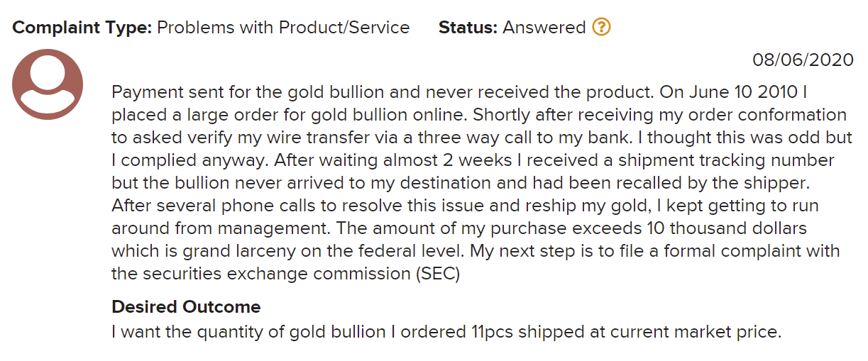Click the "Answered" status text

pos(544,28)
